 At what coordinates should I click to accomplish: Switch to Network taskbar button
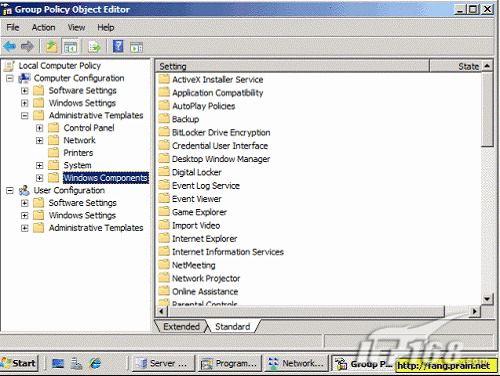click(x=296, y=363)
